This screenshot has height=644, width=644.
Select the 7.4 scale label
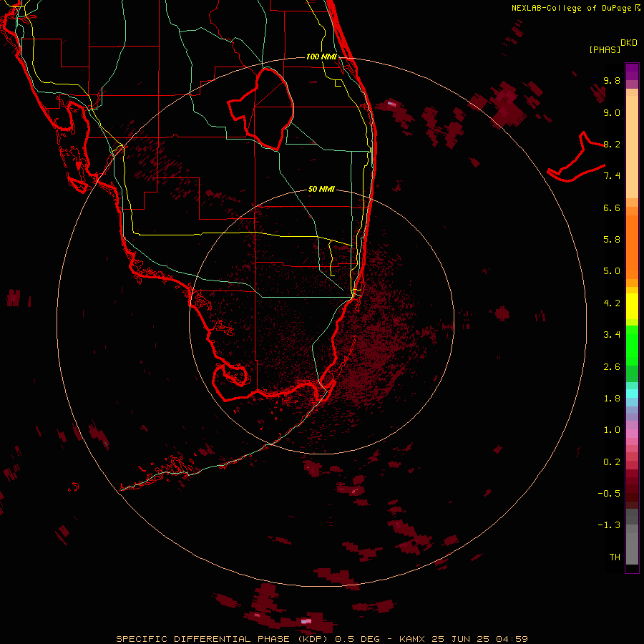612,176
